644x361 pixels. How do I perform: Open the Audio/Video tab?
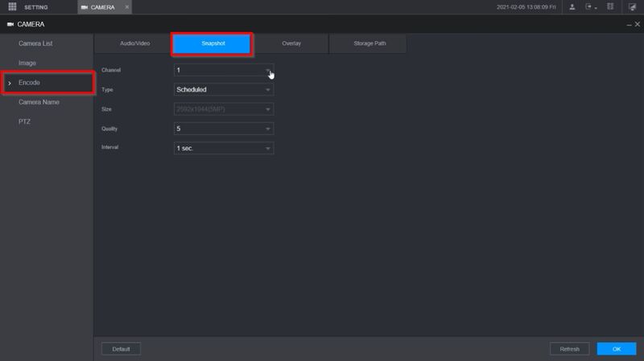(134, 43)
